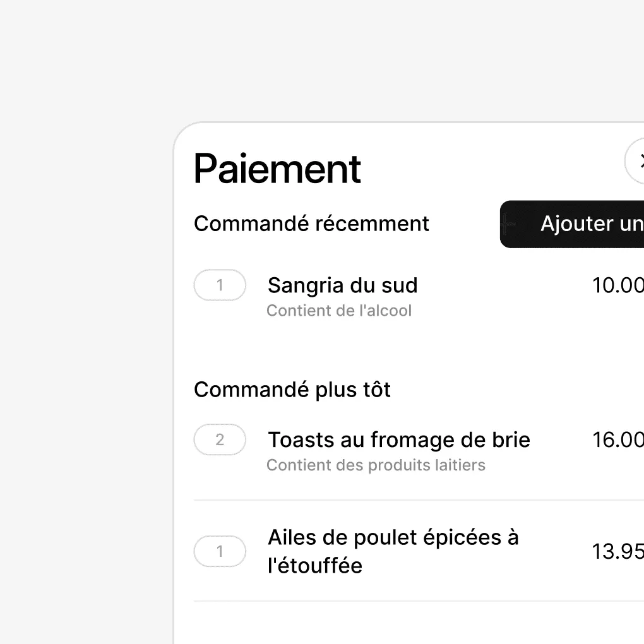Click the plus icon in Ajouter button
Screen dimensions: 644x644
pos(509,224)
